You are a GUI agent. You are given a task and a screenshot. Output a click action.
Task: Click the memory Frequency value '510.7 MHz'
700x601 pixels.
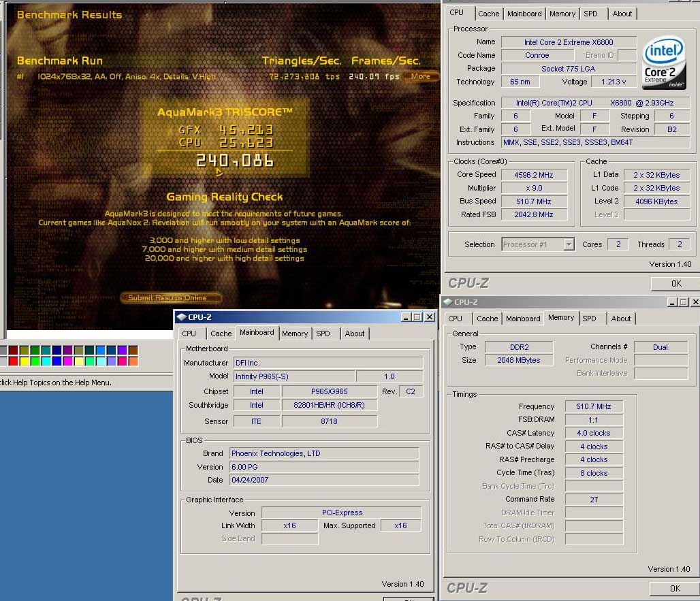pos(593,406)
